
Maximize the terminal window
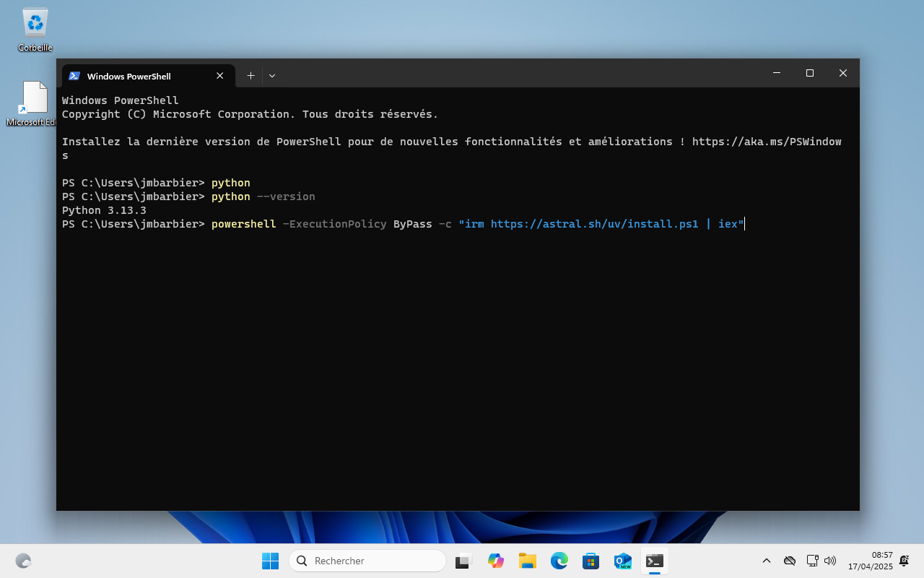pyautogui.click(x=810, y=73)
